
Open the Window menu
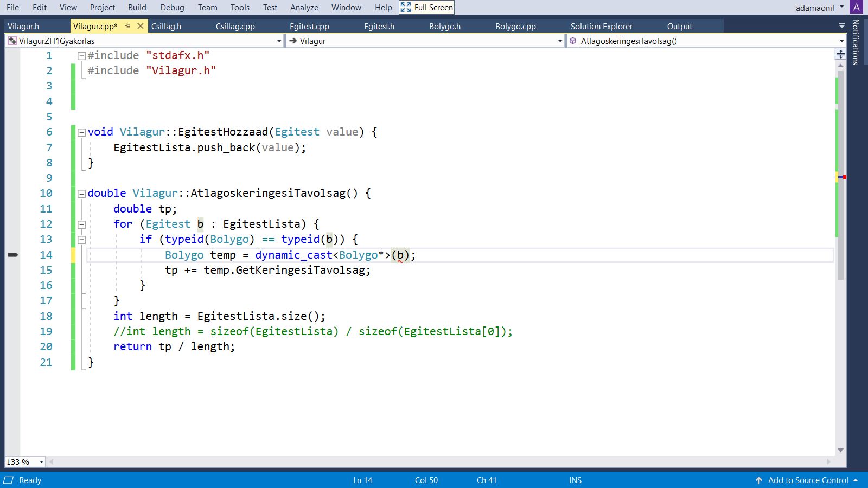click(346, 7)
